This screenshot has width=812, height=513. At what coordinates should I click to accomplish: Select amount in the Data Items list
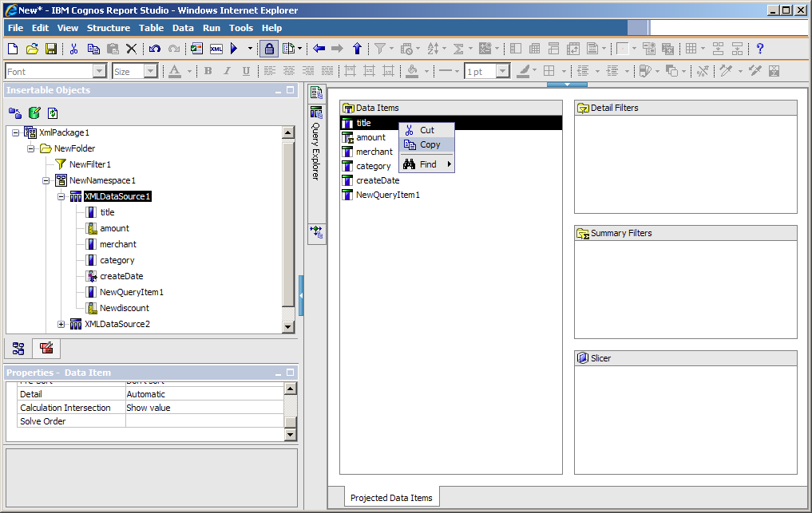[x=370, y=137]
